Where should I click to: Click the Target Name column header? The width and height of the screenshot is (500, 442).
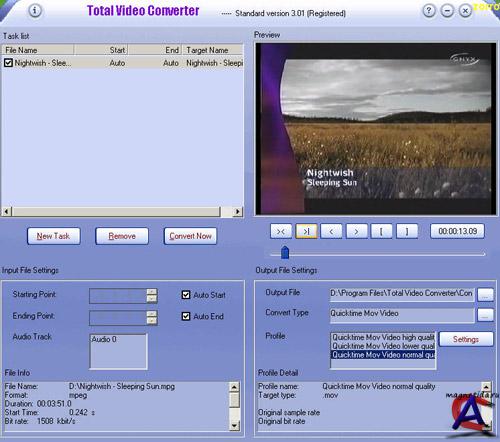(x=212, y=50)
